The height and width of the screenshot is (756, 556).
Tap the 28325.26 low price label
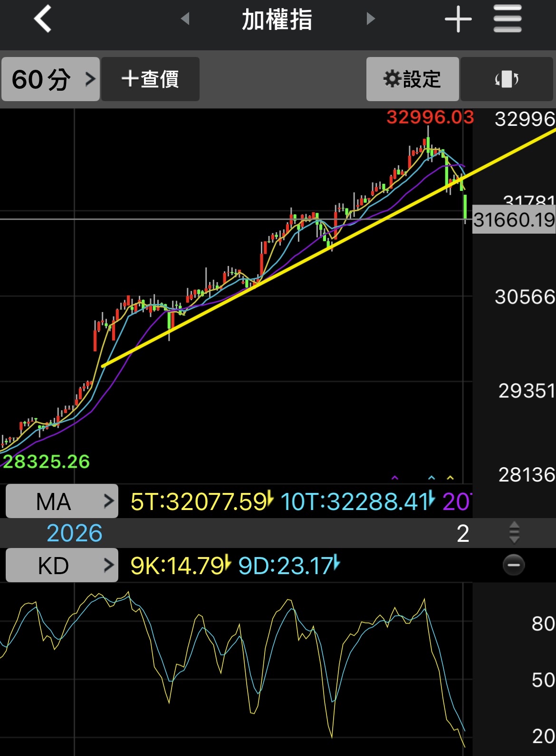[x=46, y=462]
